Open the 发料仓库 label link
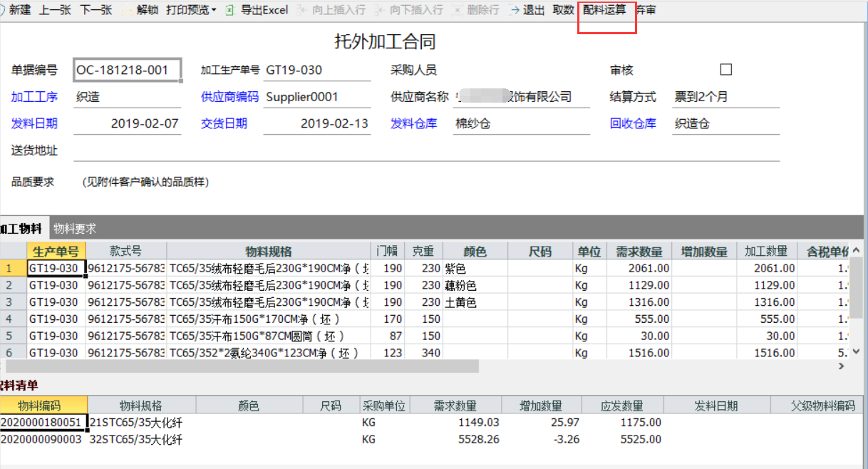 [414, 123]
